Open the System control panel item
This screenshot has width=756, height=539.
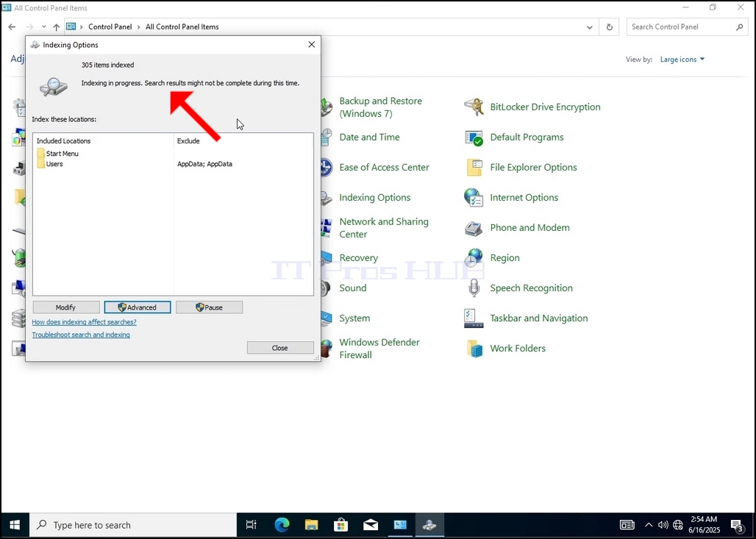(354, 318)
